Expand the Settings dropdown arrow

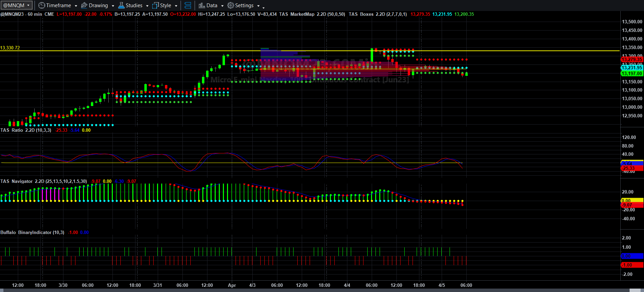pos(258,6)
